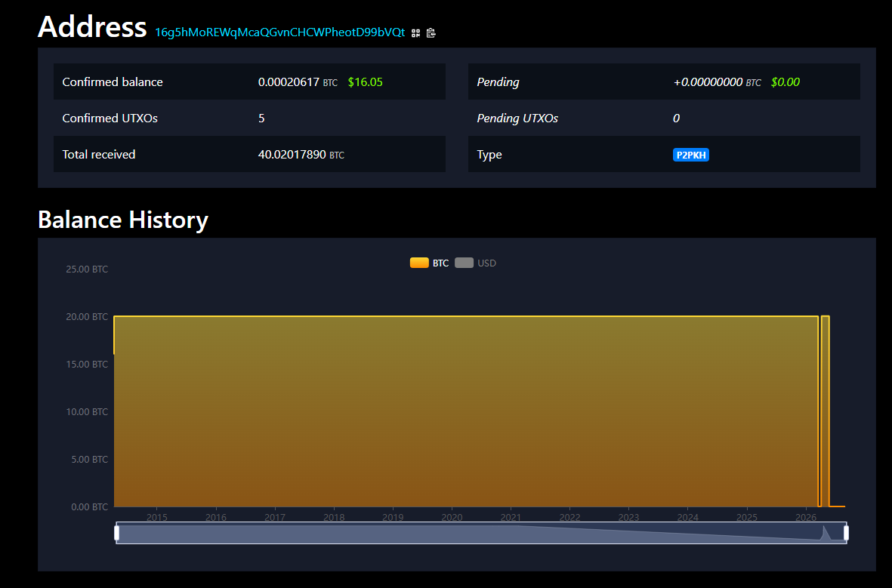The image size is (892, 588).
Task: Grab the left handle of timeline range slider
Action: (116, 533)
